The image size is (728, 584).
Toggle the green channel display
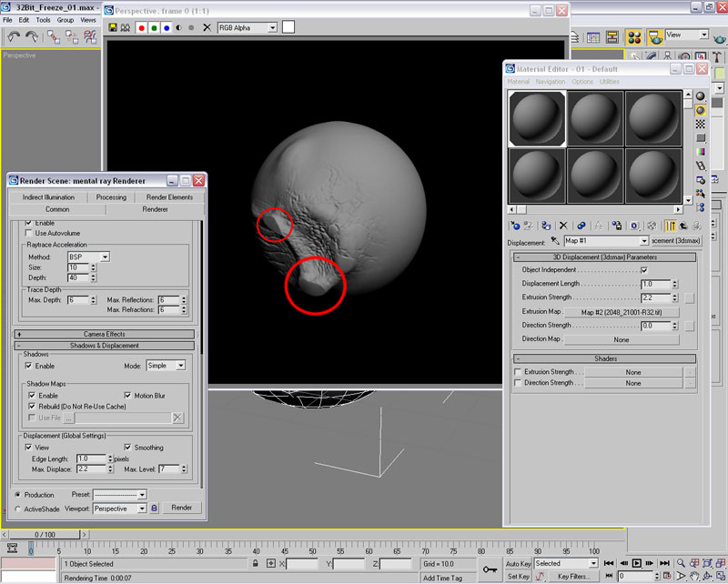point(154,28)
